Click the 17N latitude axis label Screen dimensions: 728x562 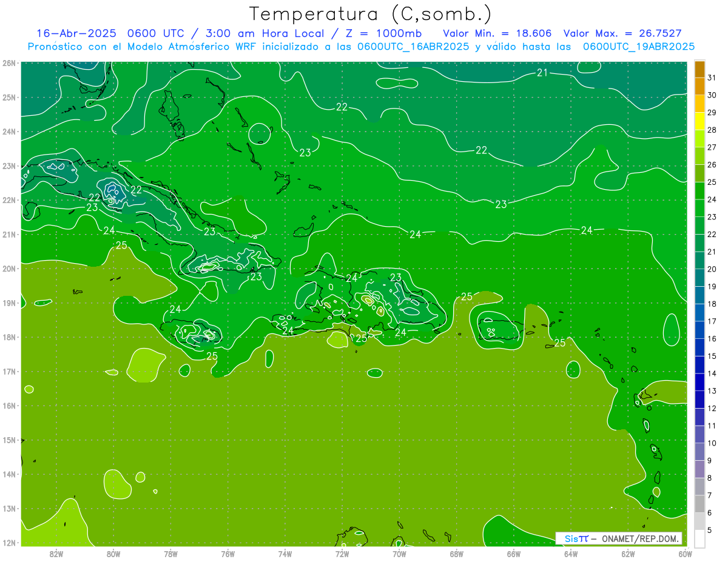(8, 371)
